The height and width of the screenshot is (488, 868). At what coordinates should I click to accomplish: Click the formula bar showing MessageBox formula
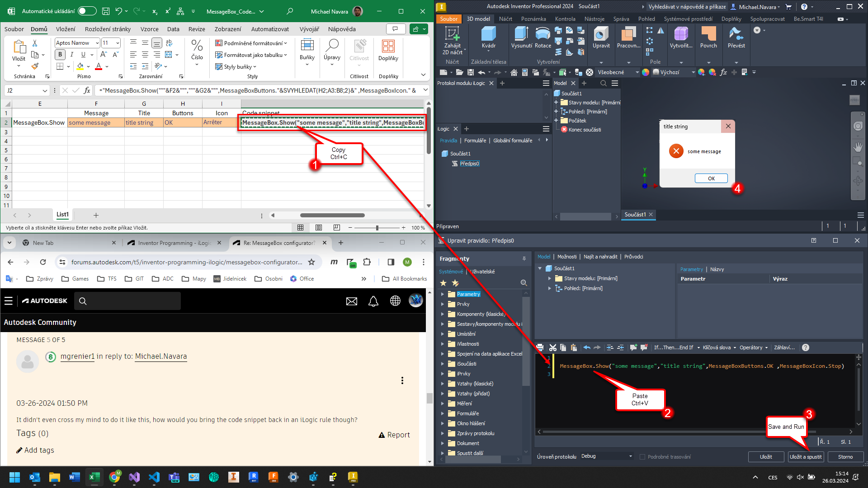tap(253, 90)
